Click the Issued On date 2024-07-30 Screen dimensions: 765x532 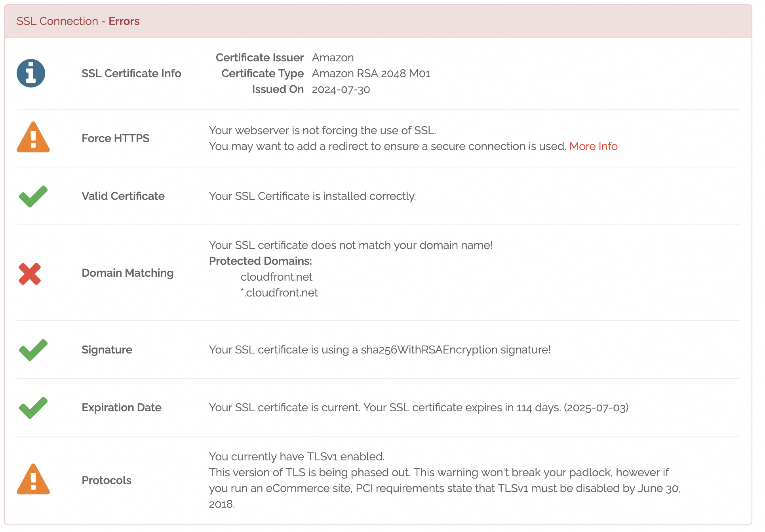click(x=341, y=90)
